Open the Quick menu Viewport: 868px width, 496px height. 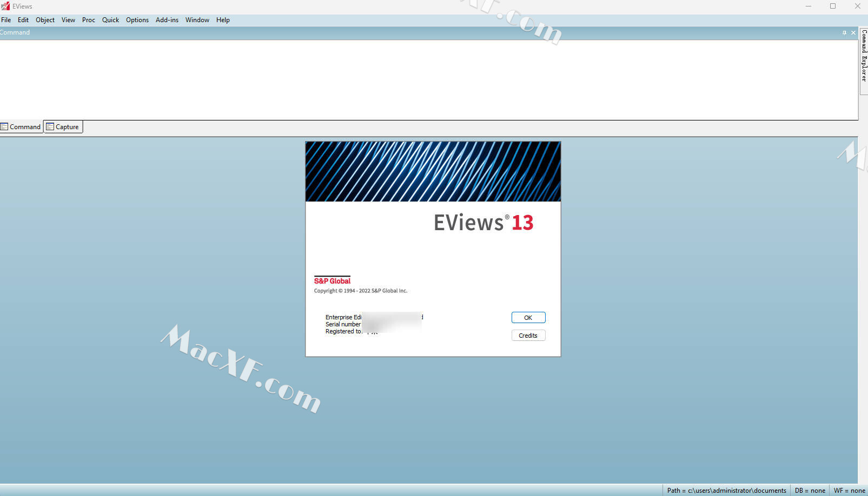(110, 20)
